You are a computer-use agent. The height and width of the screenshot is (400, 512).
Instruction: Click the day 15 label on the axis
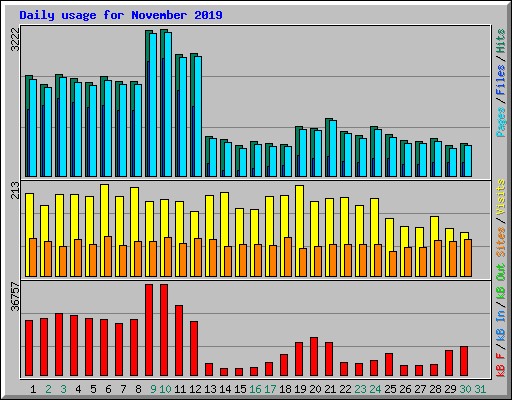tap(240, 389)
